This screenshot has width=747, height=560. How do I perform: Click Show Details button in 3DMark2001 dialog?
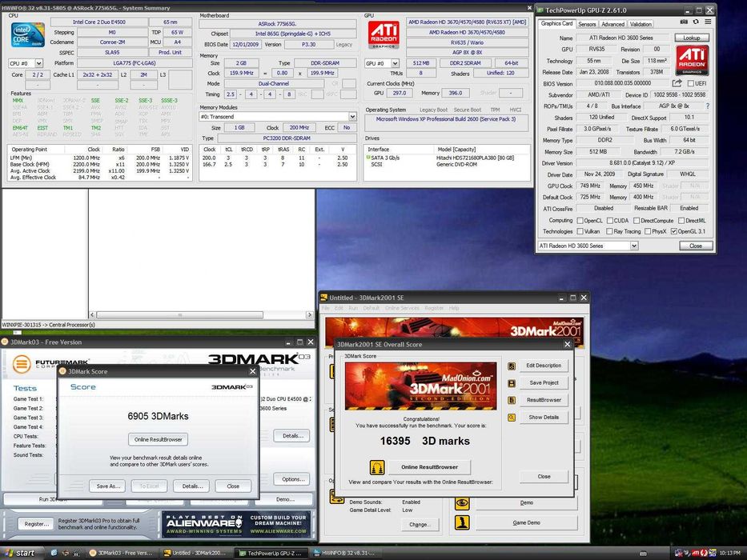click(x=544, y=417)
